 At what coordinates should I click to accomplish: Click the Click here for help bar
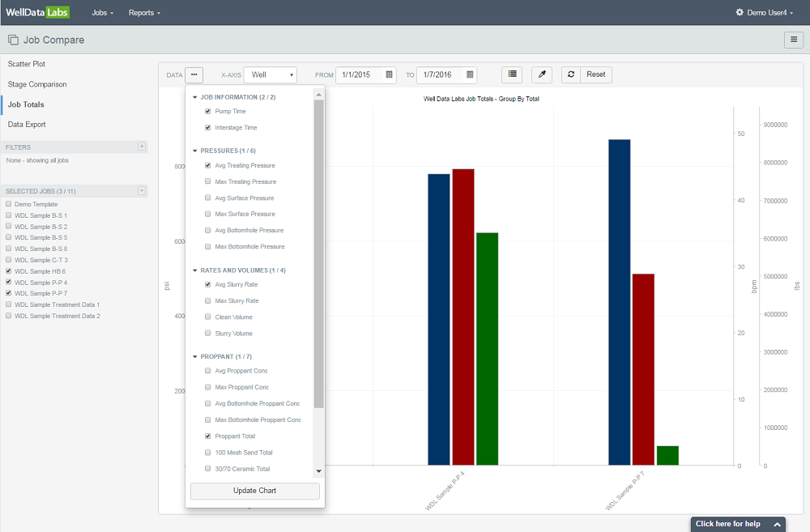[738, 524]
